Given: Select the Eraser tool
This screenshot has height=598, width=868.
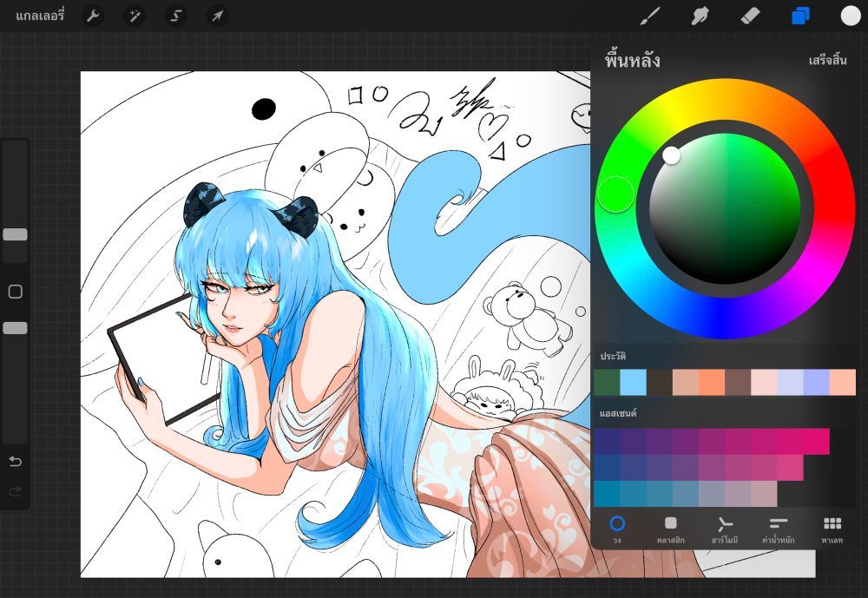Looking at the screenshot, I should pos(750,16).
